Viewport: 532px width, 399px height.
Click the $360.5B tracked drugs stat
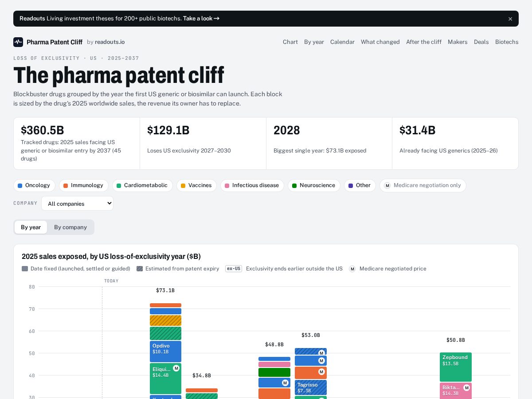pos(77,143)
